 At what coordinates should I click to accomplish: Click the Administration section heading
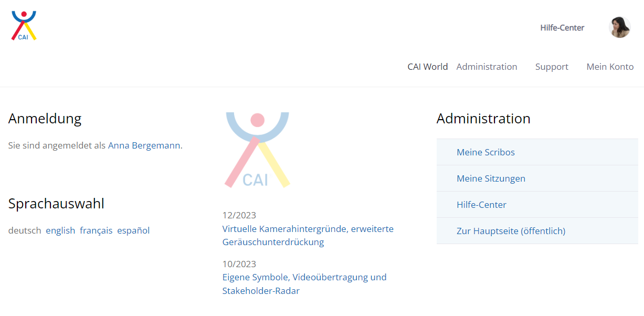pos(483,119)
